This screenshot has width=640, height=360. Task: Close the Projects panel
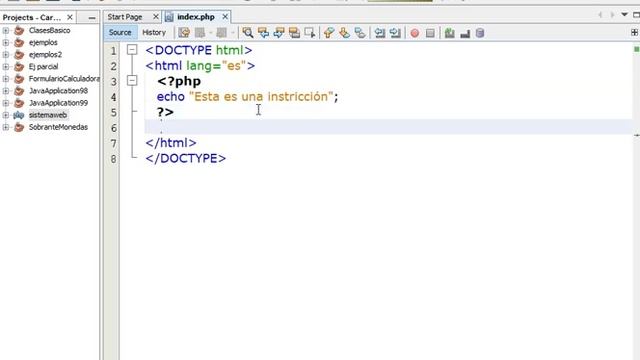click(70, 17)
